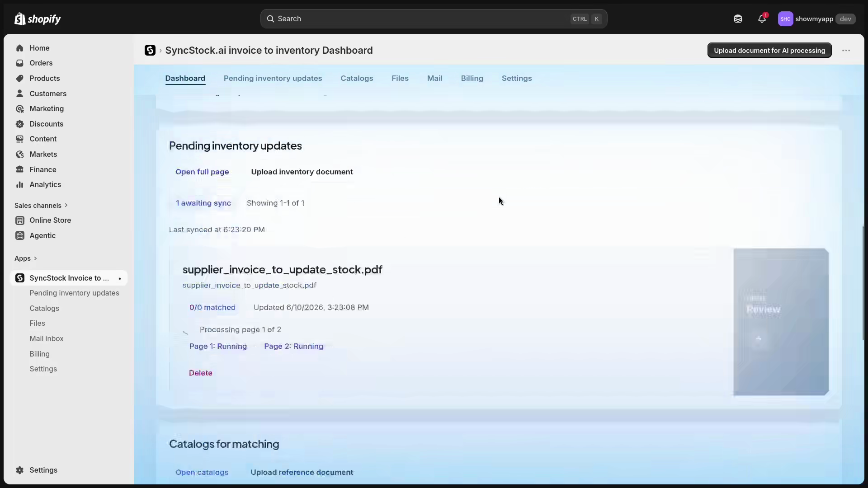
Task: Click Upload inventory document
Action: (x=302, y=172)
